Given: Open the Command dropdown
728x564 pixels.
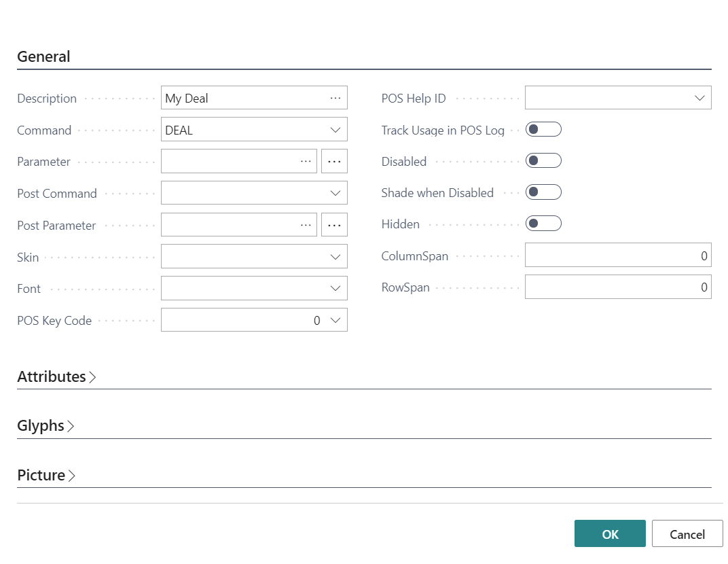Looking at the screenshot, I should (x=335, y=130).
